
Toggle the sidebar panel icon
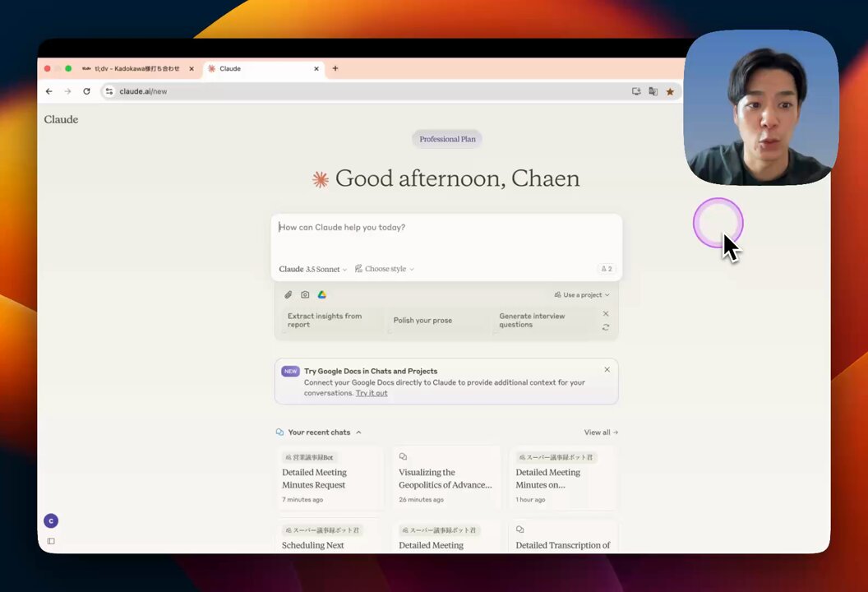pyautogui.click(x=51, y=541)
